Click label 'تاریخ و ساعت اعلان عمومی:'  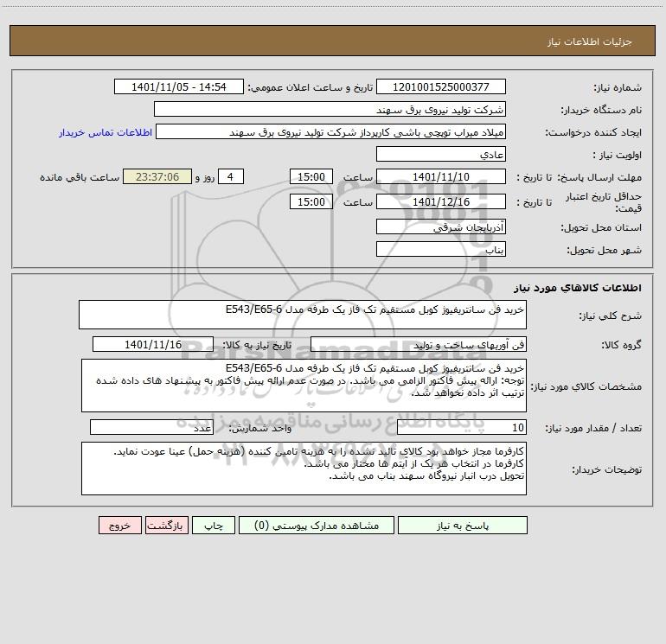point(310,88)
